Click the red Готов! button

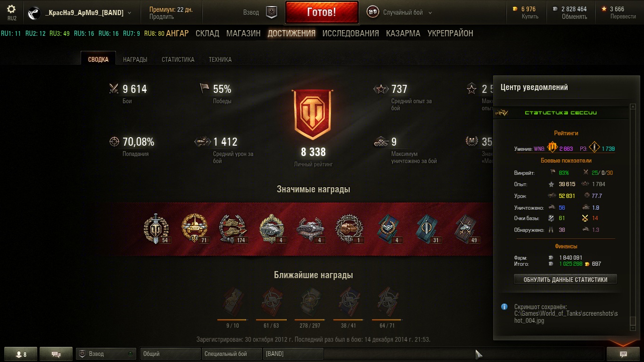[322, 12]
